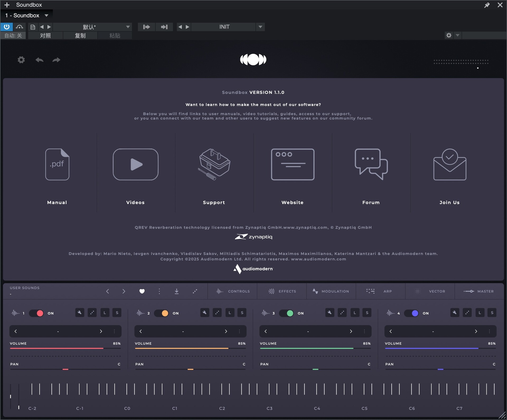This screenshot has height=420, width=507.
Task: Select next sample in layer 1
Action: 101,331
